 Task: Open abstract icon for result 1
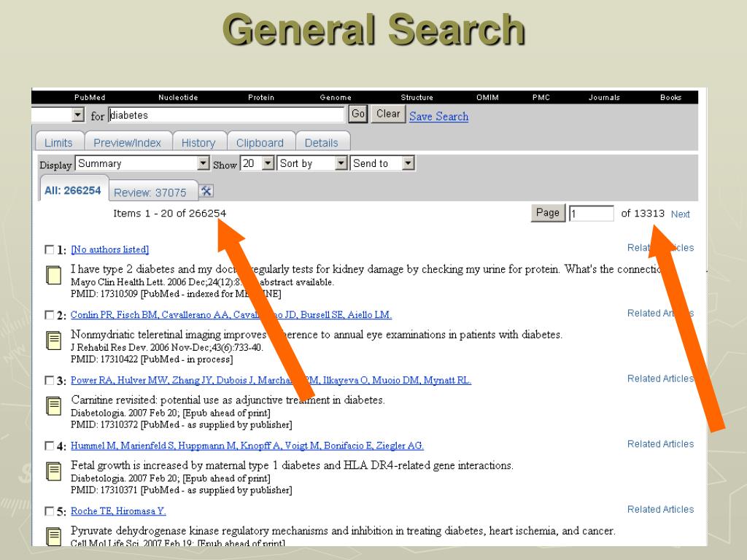click(53, 275)
